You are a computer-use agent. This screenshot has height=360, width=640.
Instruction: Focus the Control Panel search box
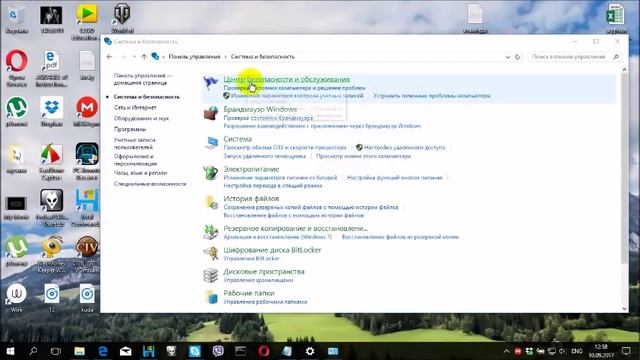pyautogui.click(x=575, y=57)
